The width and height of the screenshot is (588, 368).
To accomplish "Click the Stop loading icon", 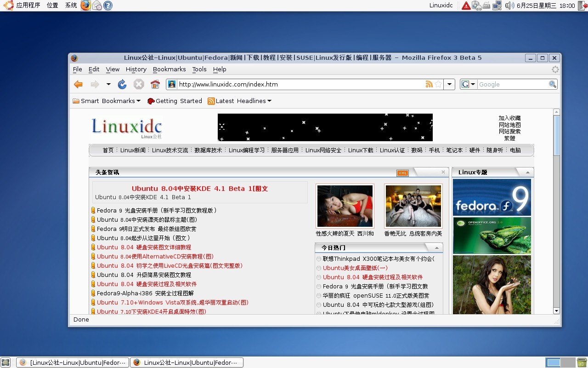I will point(138,84).
